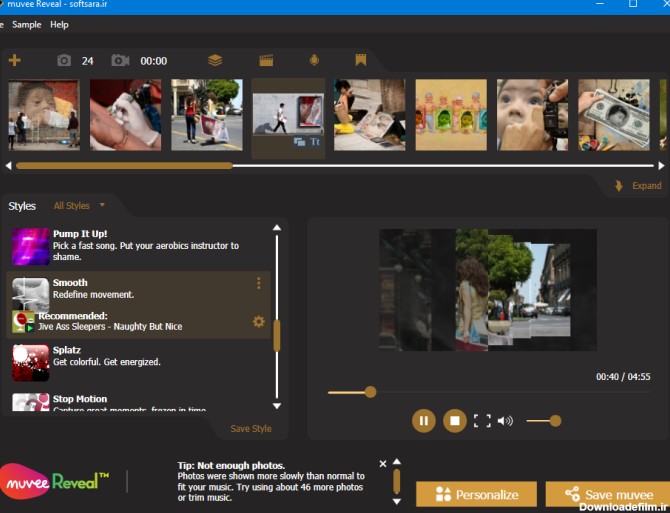The image size is (670, 513).
Task: Stop the preview playback
Action: coord(455,421)
